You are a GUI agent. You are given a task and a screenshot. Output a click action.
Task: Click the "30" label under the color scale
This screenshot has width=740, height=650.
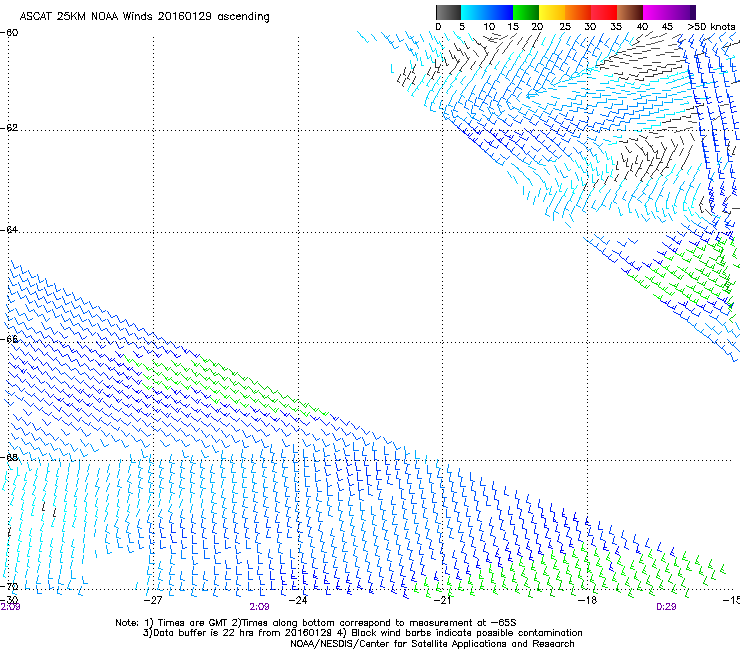point(590,26)
